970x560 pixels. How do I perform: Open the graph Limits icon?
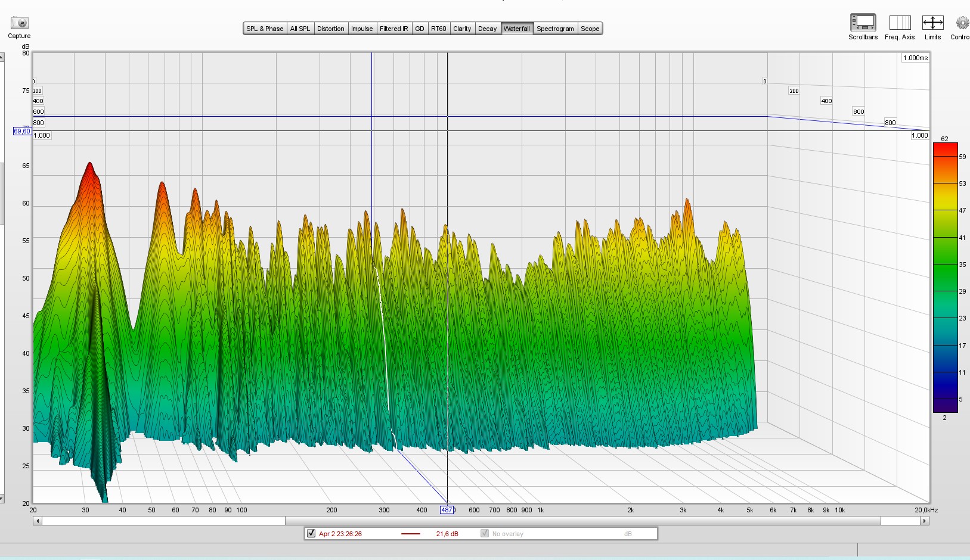pyautogui.click(x=932, y=23)
